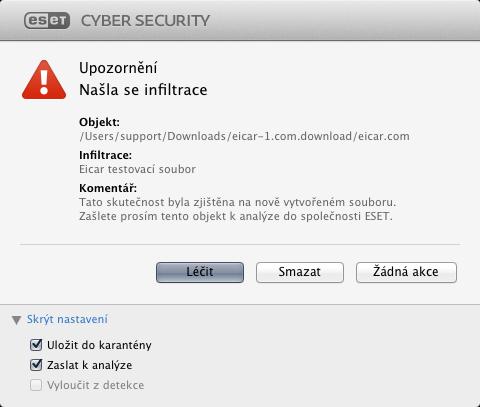Click the eicar.com file path text
Image resolution: width=480 pixels, height=407 pixels.
click(244, 136)
